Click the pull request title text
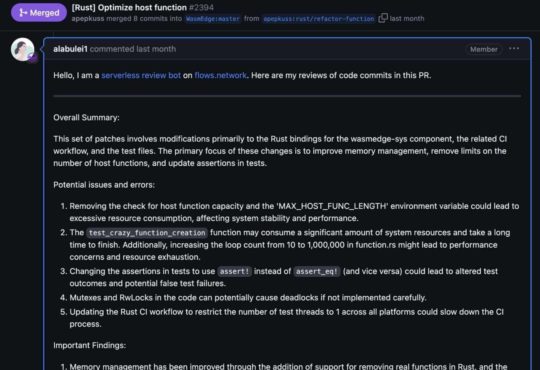Viewport: 540px width, 370px height. pos(129,8)
